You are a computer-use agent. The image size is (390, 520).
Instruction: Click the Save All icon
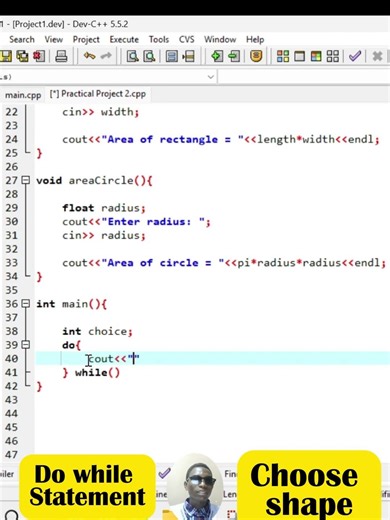pos(22,56)
